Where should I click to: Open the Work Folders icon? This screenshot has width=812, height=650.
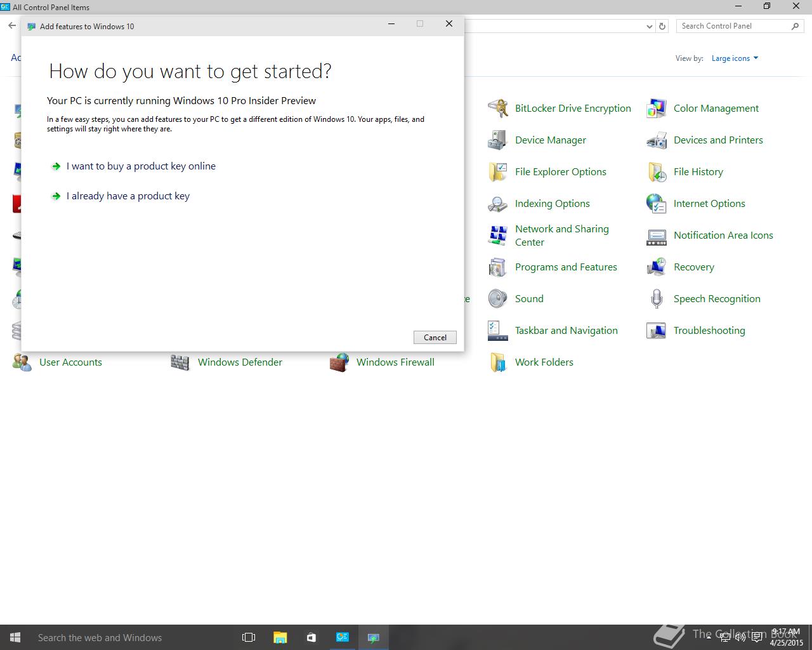tap(498, 362)
